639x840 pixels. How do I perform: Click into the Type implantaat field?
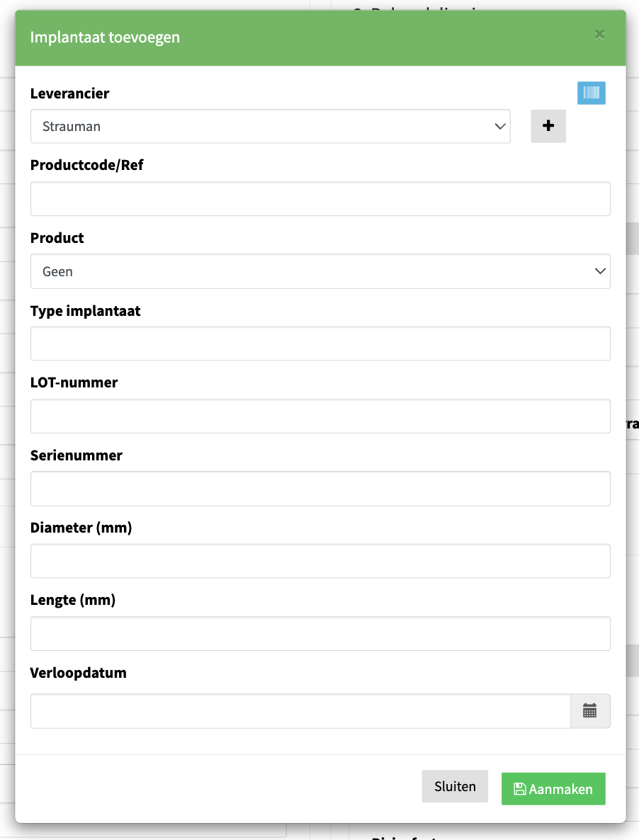(320, 344)
